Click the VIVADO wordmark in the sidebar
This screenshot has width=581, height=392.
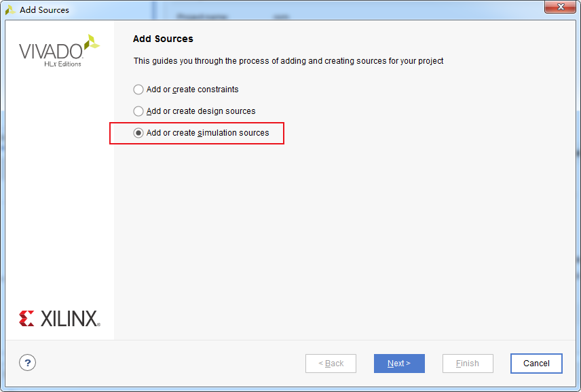click(50, 52)
